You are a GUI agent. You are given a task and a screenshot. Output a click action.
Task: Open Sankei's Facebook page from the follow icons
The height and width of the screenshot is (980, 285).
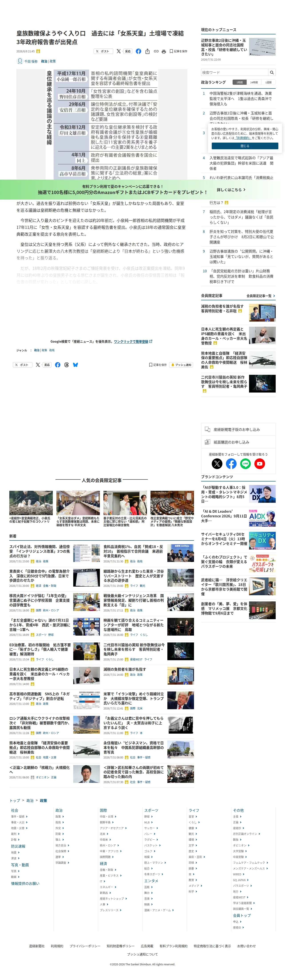pos(231,463)
